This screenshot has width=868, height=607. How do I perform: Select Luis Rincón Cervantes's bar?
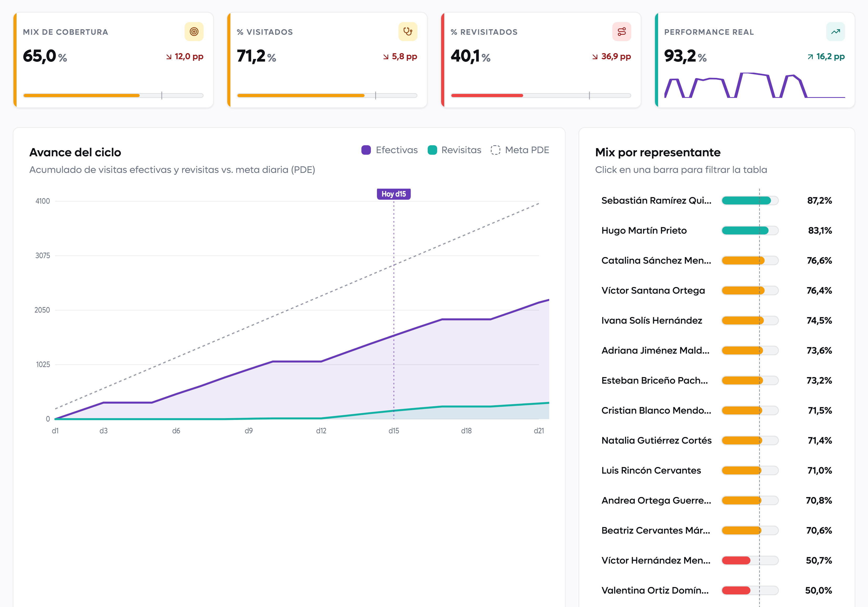750,470
